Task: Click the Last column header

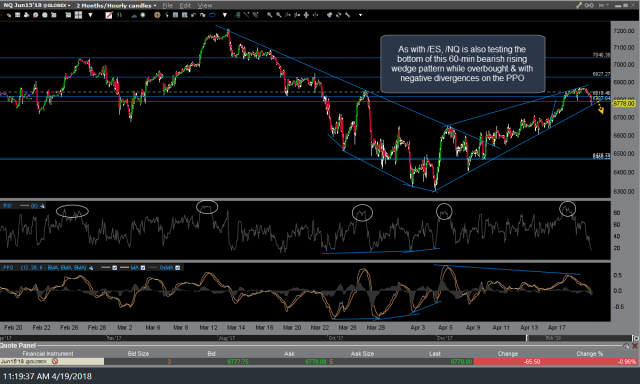Action: [x=435, y=353]
